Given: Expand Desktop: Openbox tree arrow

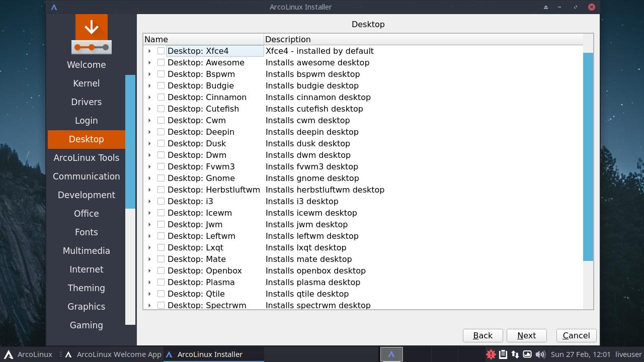Looking at the screenshot, I should pos(149,270).
